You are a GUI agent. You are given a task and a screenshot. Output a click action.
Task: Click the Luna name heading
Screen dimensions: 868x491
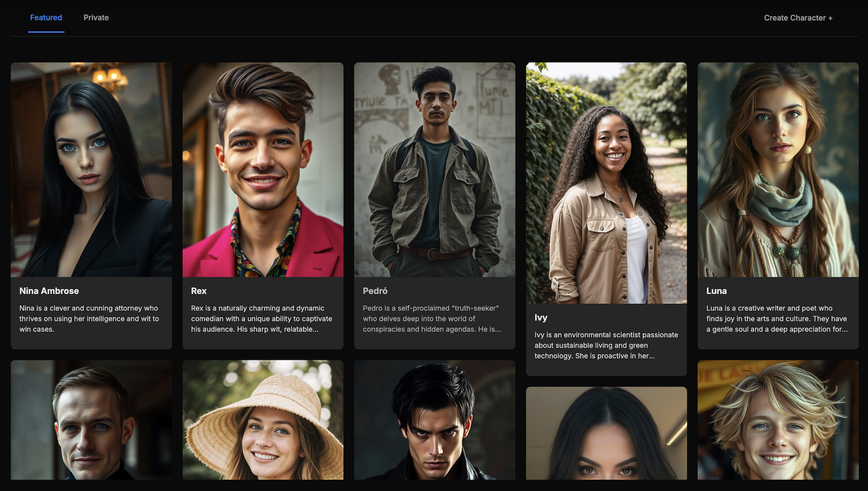coord(716,291)
